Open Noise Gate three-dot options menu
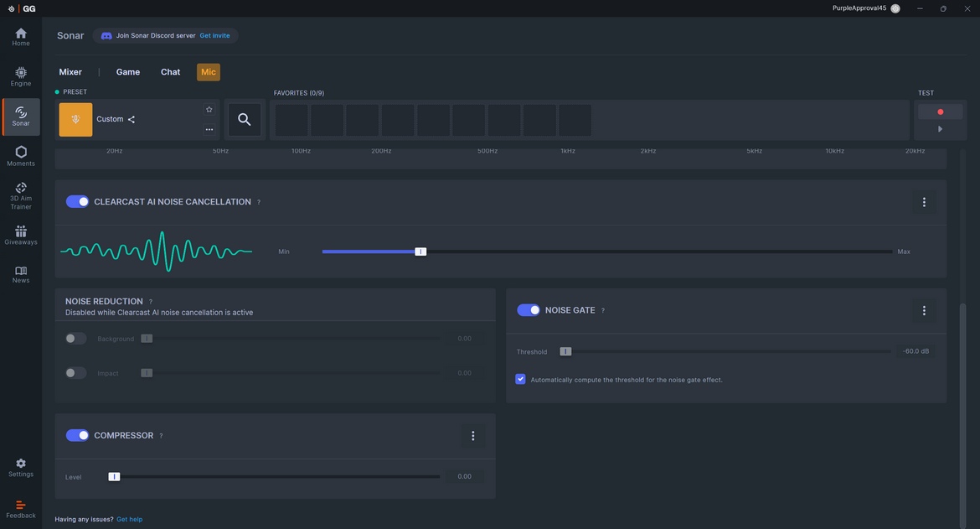 coord(924,311)
